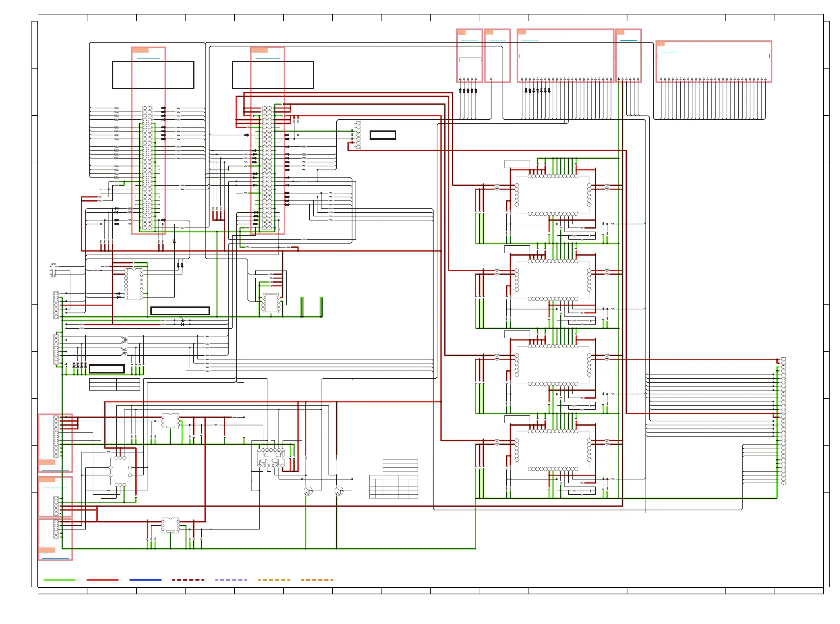This screenshot has height=624, width=840.
Task: Click the dashed purple legend line
Action: (231, 580)
